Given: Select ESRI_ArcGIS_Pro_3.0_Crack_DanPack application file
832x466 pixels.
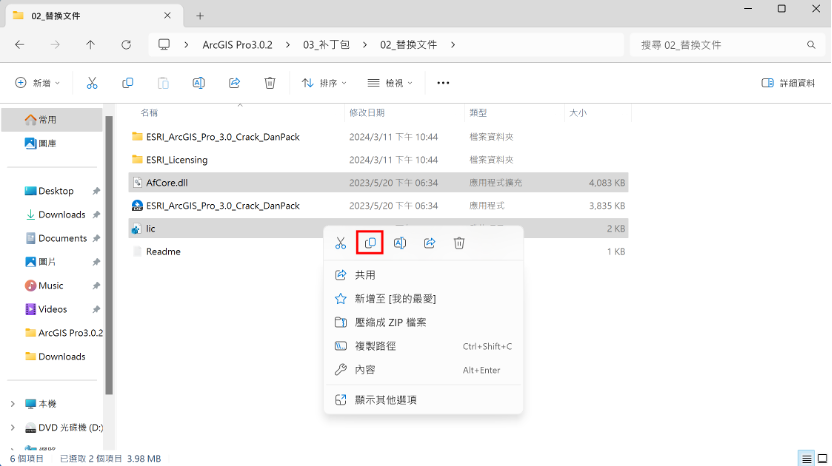Looking at the screenshot, I should pyautogui.click(x=378, y=205).
